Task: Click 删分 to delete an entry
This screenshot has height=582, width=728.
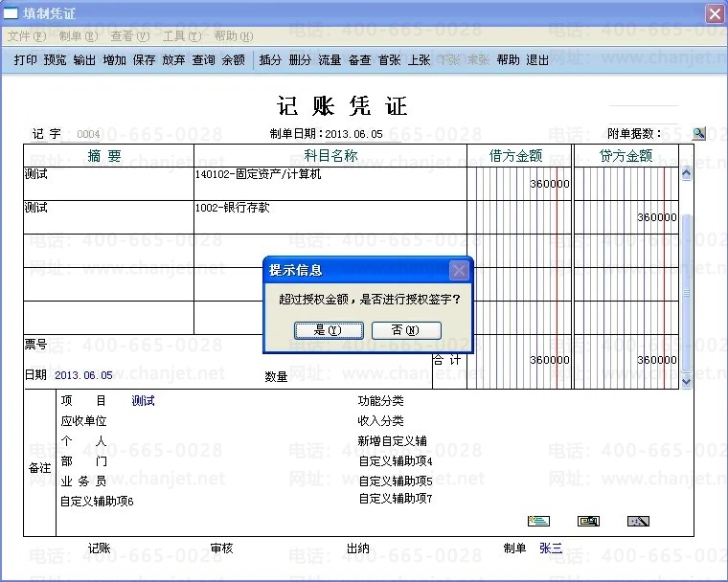Action: coord(300,60)
